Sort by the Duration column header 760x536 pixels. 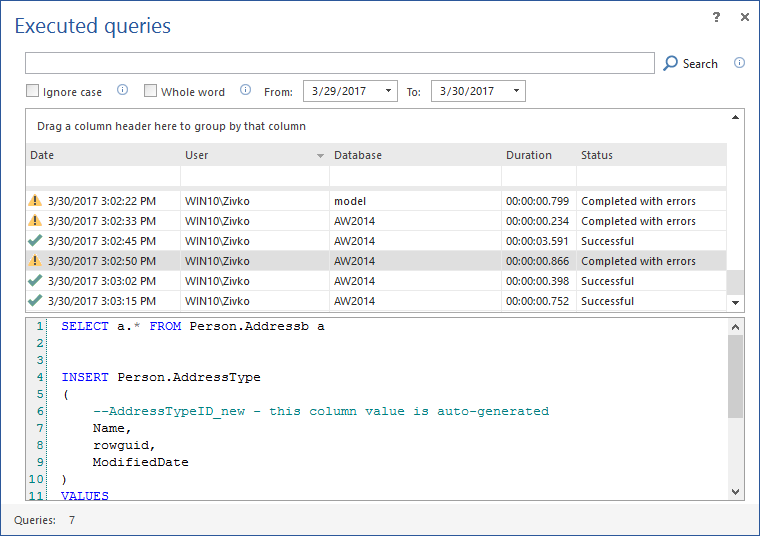point(539,155)
